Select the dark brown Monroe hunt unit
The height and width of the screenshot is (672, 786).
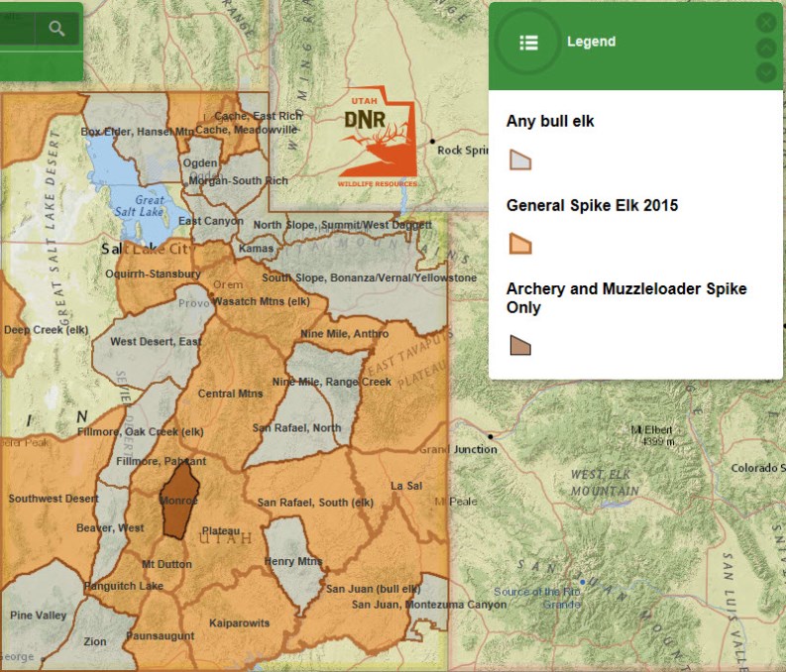point(179,501)
